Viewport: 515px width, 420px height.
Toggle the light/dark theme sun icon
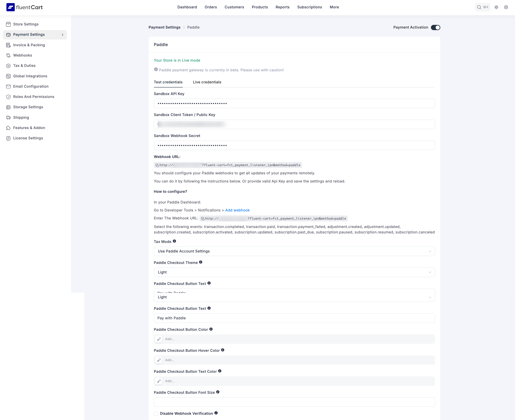pyautogui.click(x=496, y=7)
